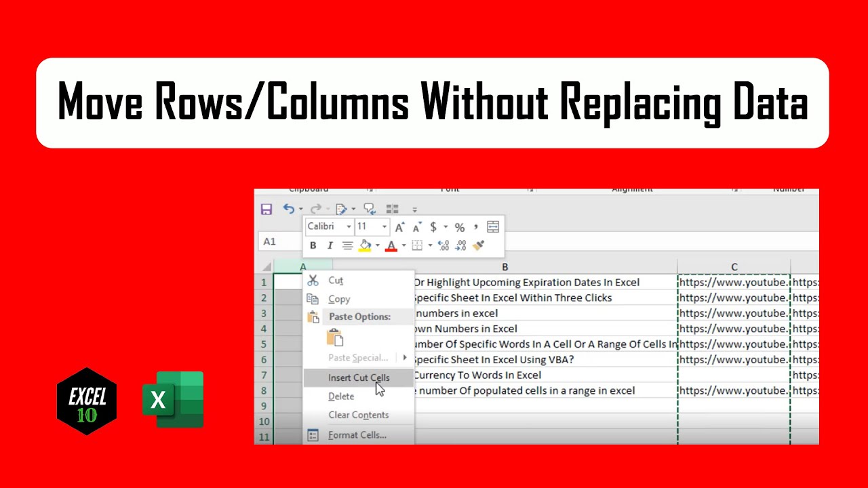
Task: Click the greyed Redo arrow
Action: point(315,209)
